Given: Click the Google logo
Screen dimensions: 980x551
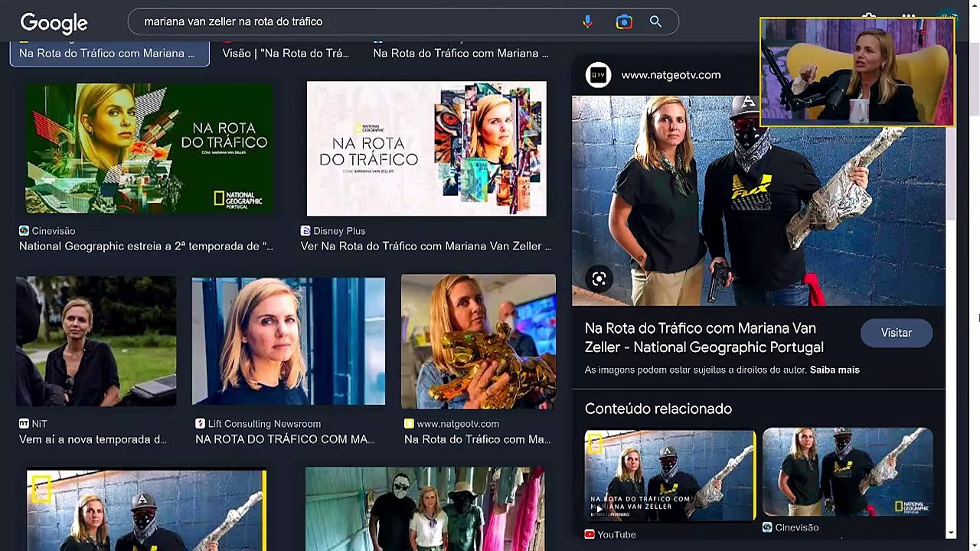Looking at the screenshot, I should pyautogui.click(x=54, y=23).
